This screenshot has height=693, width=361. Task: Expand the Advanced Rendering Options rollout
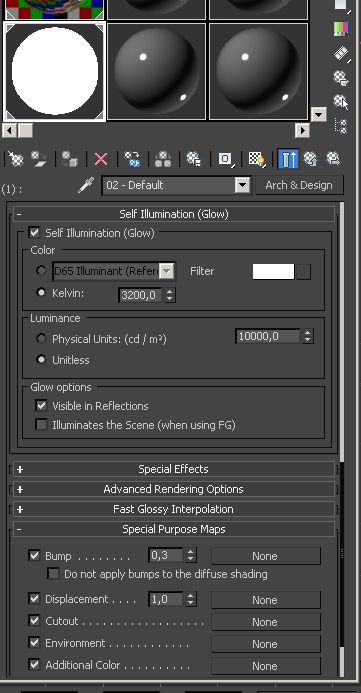[174, 489]
